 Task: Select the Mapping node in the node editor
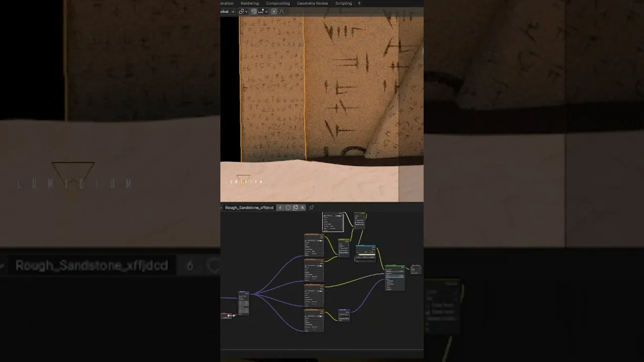[244, 303]
